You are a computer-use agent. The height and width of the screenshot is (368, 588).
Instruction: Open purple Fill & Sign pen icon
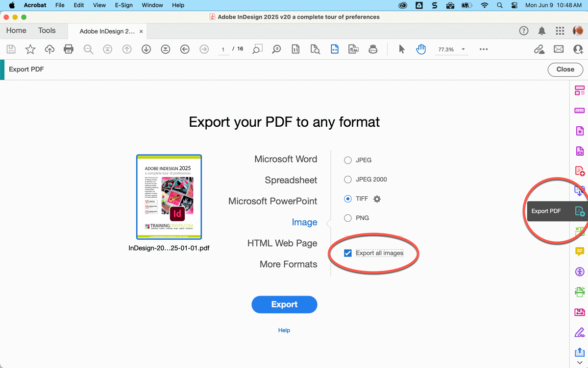coord(580,332)
